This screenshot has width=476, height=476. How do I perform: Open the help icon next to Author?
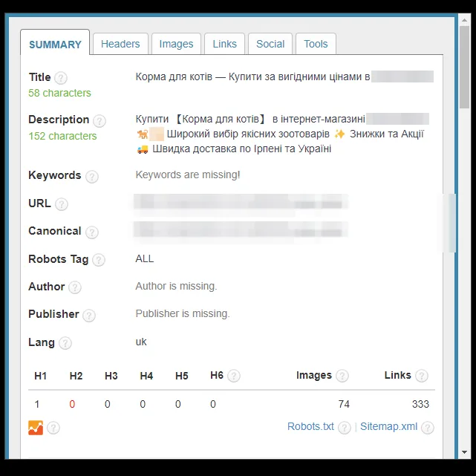pos(75,287)
